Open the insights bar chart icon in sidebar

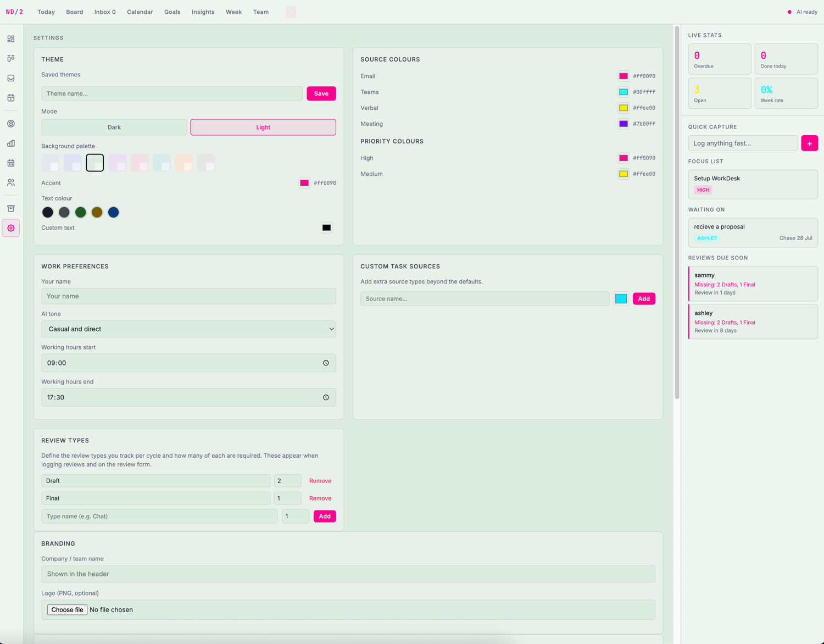pyautogui.click(x=11, y=143)
